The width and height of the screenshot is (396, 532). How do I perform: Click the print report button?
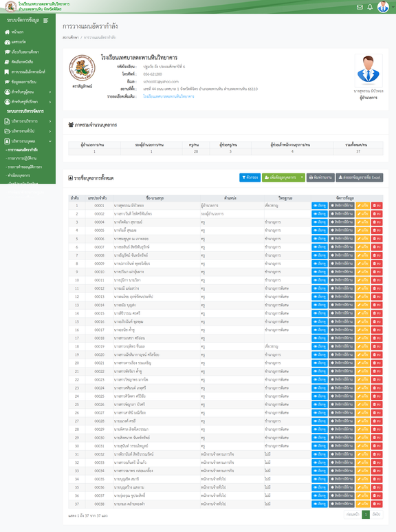[x=320, y=178]
